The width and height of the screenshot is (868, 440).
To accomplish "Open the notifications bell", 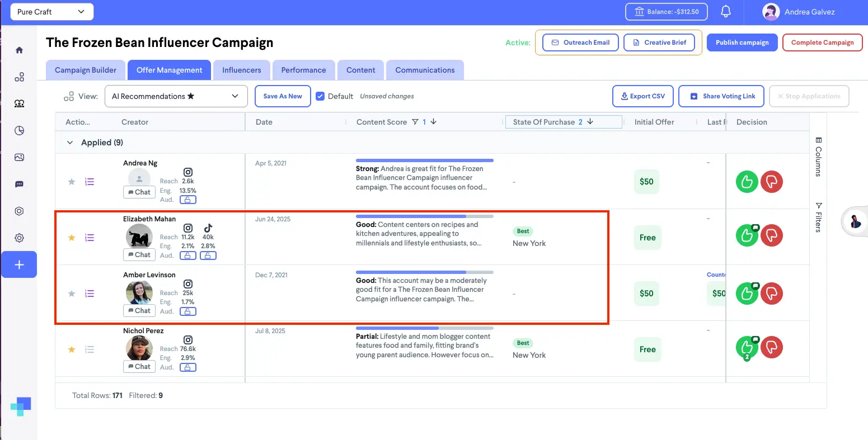I will click(x=726, y=12).
